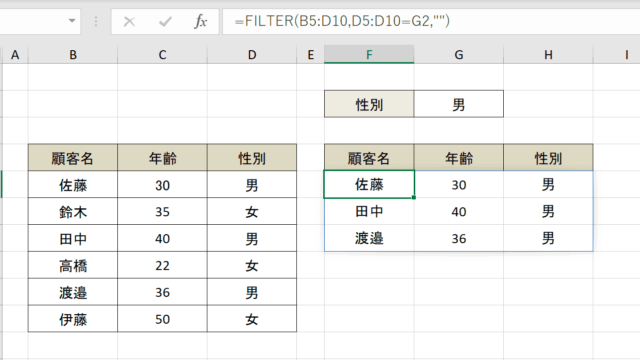Open the Insert Function fx dialog
Image resolution: width=640 pixels, height=360 pixels.
click(200, 21)
